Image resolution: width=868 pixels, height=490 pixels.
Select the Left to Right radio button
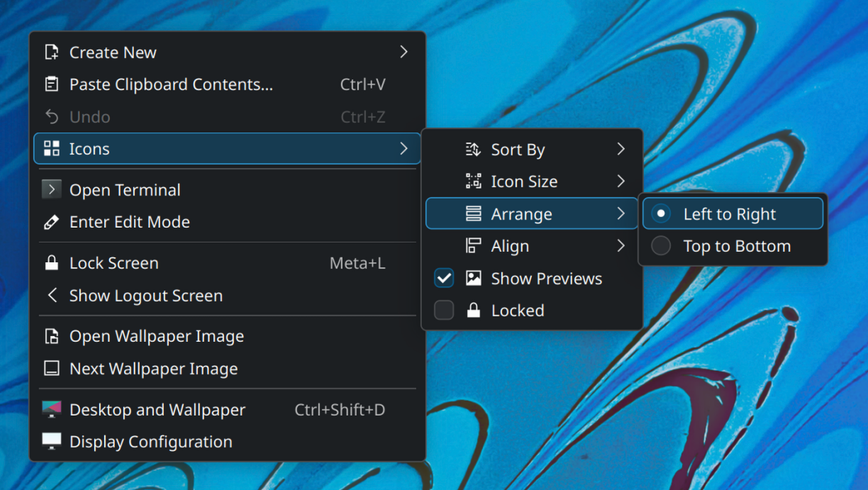[661, 213]
